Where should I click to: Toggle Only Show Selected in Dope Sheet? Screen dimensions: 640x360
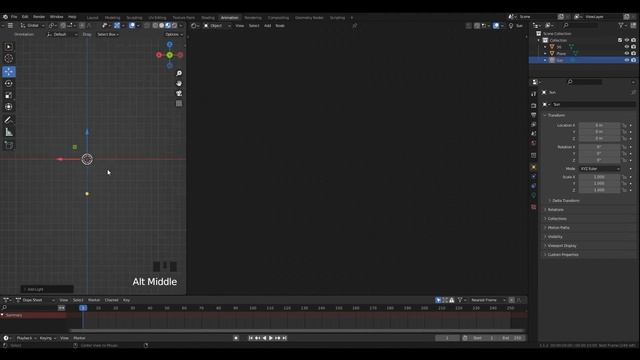(x=438, y=300)
